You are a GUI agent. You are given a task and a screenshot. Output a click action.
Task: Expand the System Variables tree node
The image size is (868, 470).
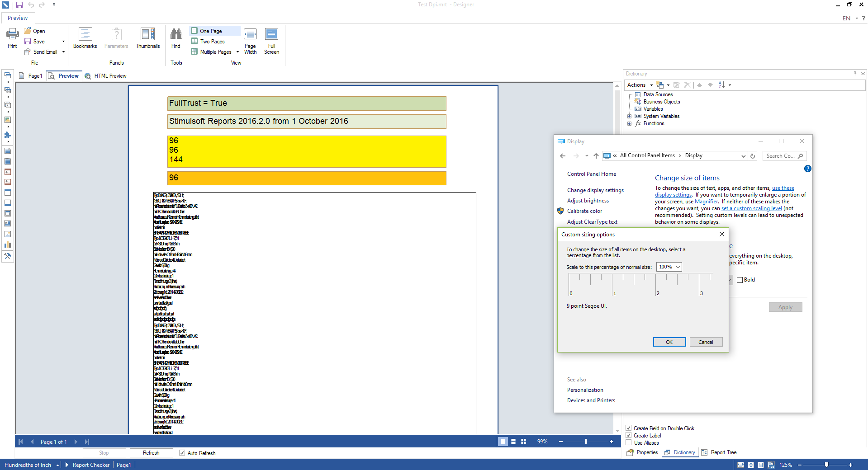tap(629, 116)
